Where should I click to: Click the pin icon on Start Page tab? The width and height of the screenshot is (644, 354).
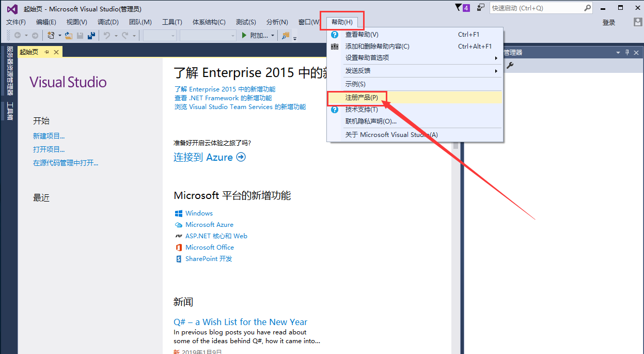46,52
